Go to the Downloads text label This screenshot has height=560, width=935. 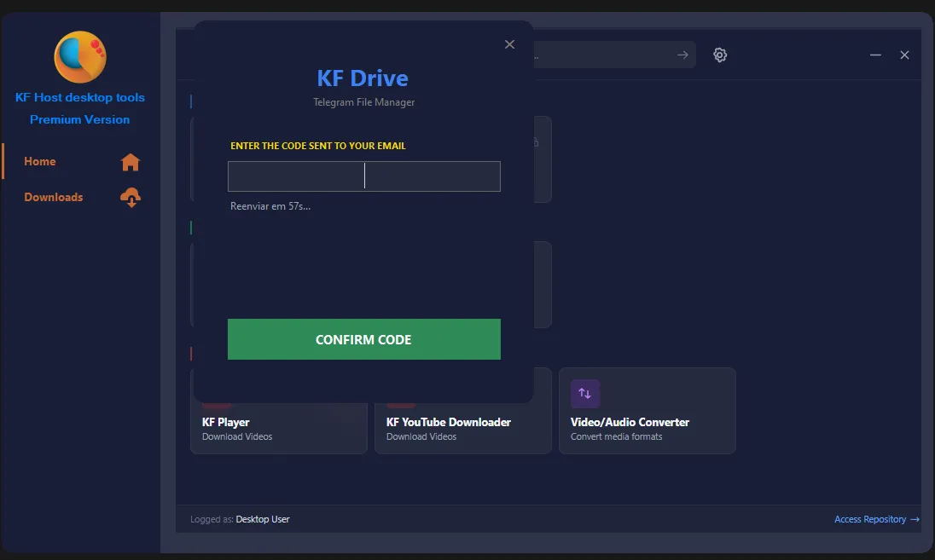(x=53, y=198)
